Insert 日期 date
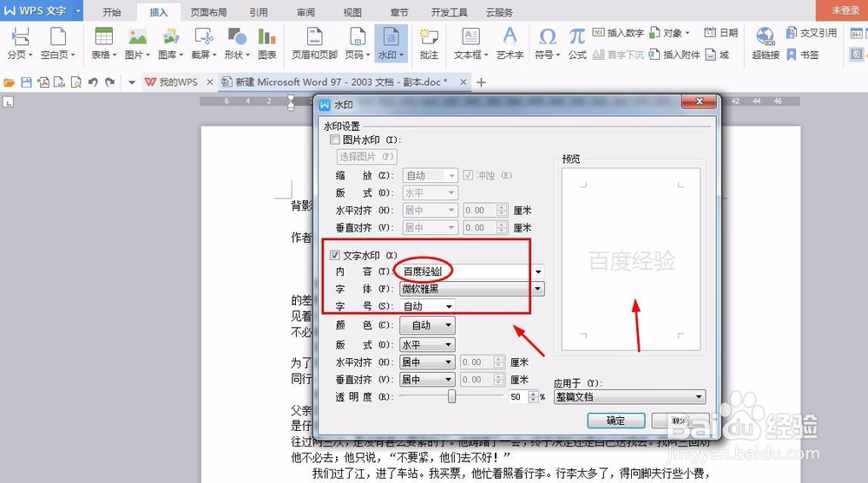 (x=720, y=33)
